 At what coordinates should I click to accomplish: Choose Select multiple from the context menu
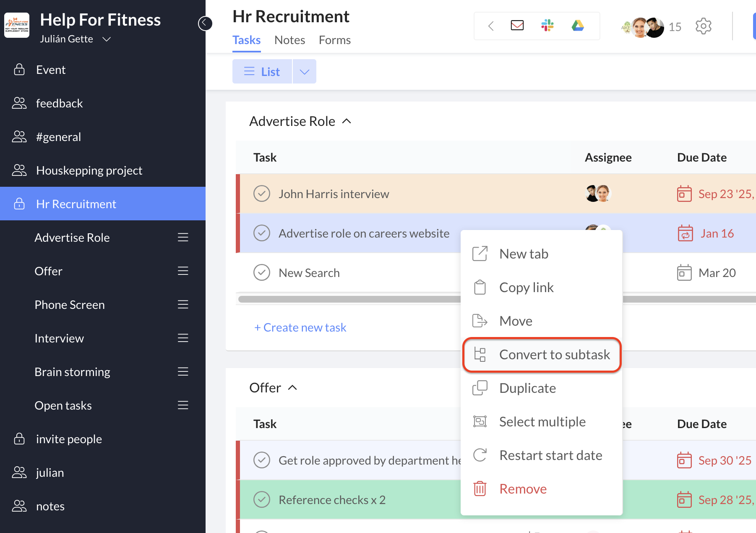(541, 422)
